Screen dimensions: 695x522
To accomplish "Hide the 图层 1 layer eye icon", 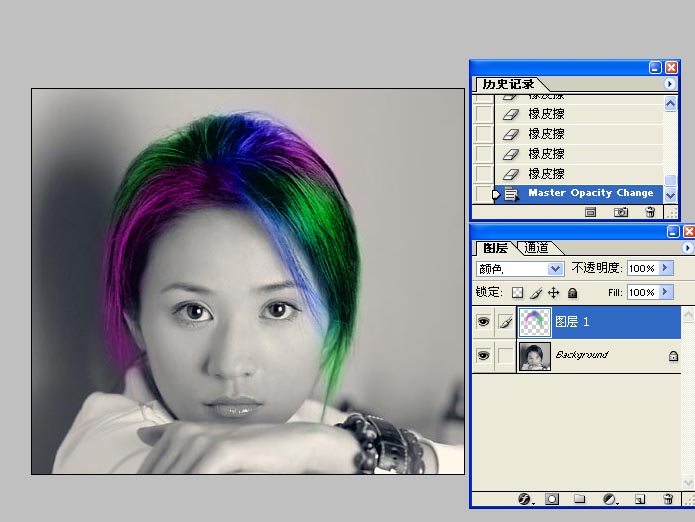I will 483,322.
